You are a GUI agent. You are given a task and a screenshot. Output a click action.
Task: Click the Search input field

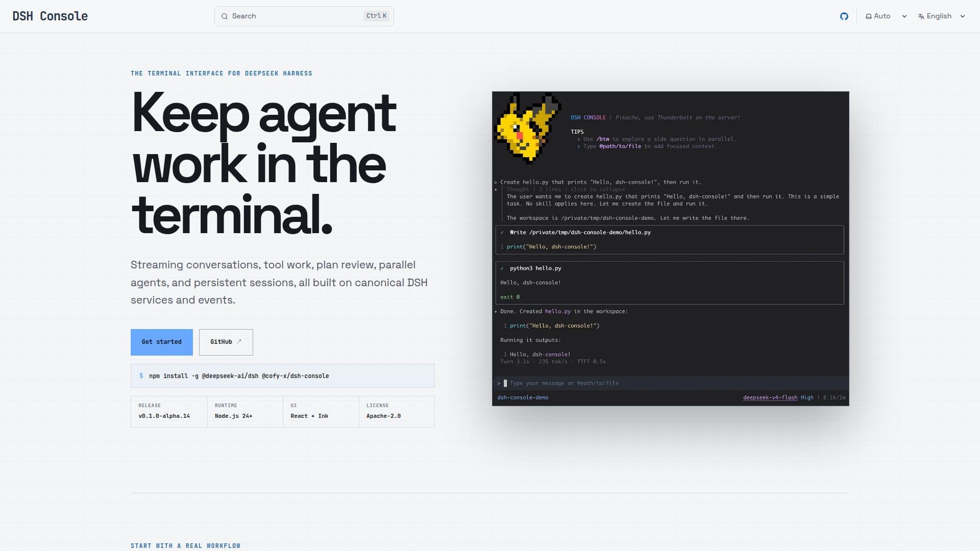[x=304, y=16]
